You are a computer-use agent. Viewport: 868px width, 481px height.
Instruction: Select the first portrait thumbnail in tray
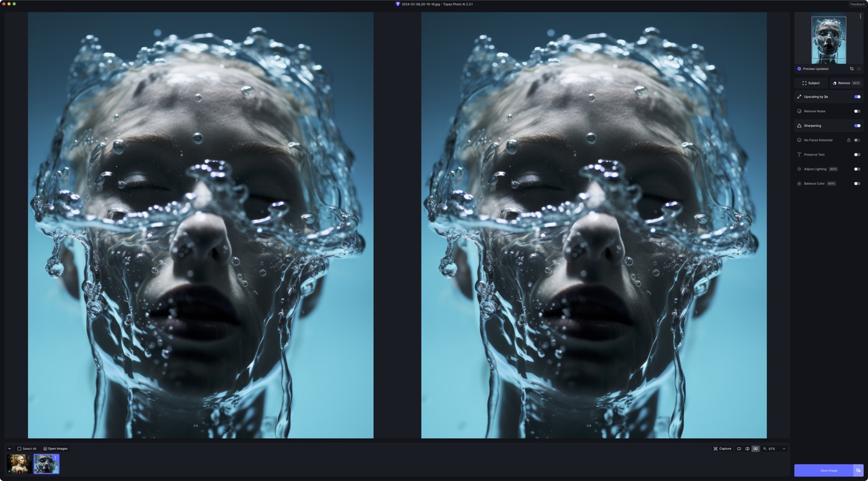click(x=19, y=464)
